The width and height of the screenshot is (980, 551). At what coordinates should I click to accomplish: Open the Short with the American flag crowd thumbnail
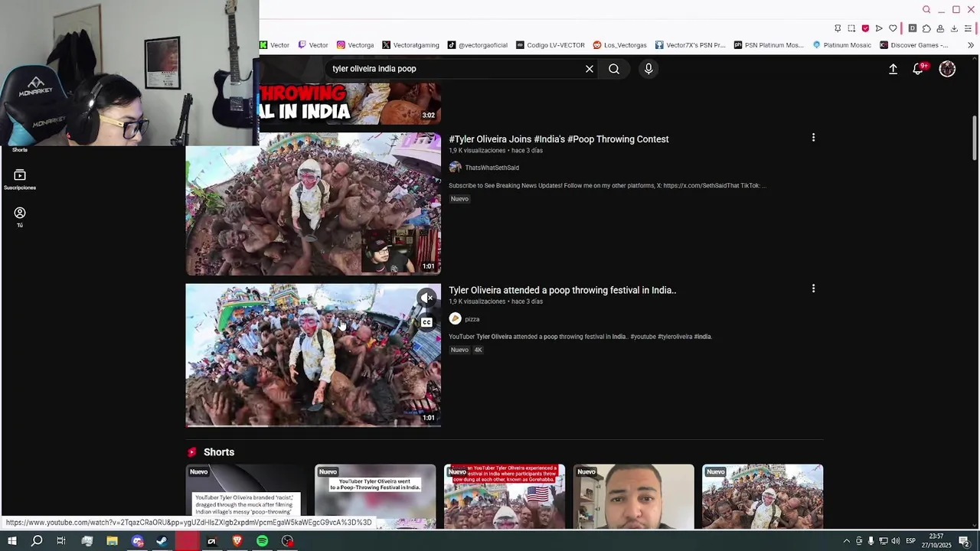[x=505, y=496]
